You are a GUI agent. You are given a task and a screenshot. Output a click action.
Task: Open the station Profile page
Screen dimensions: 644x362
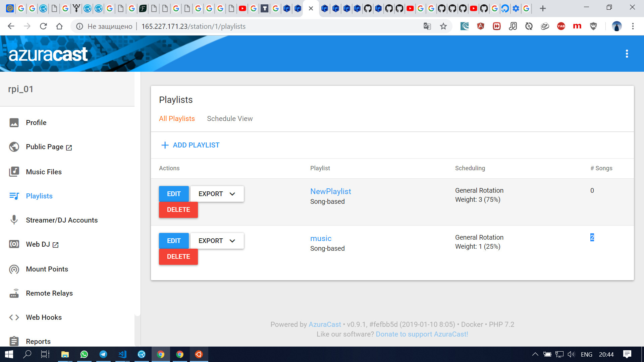tap(36, 123)
